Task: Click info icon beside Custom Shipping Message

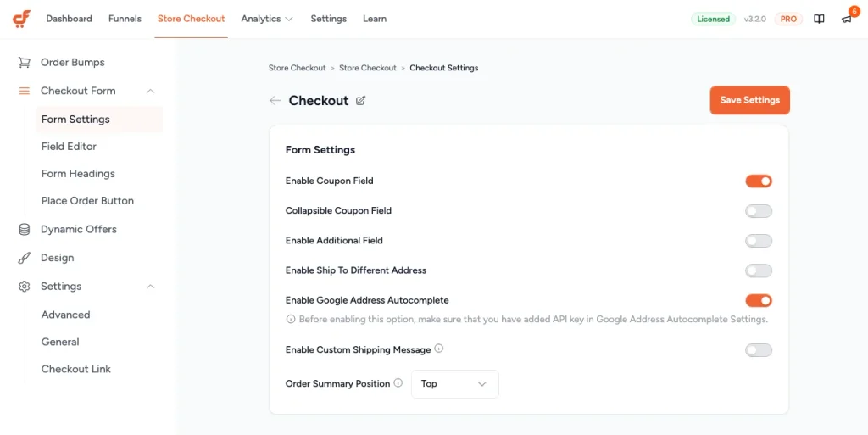Action: click(x=438, y=349)
